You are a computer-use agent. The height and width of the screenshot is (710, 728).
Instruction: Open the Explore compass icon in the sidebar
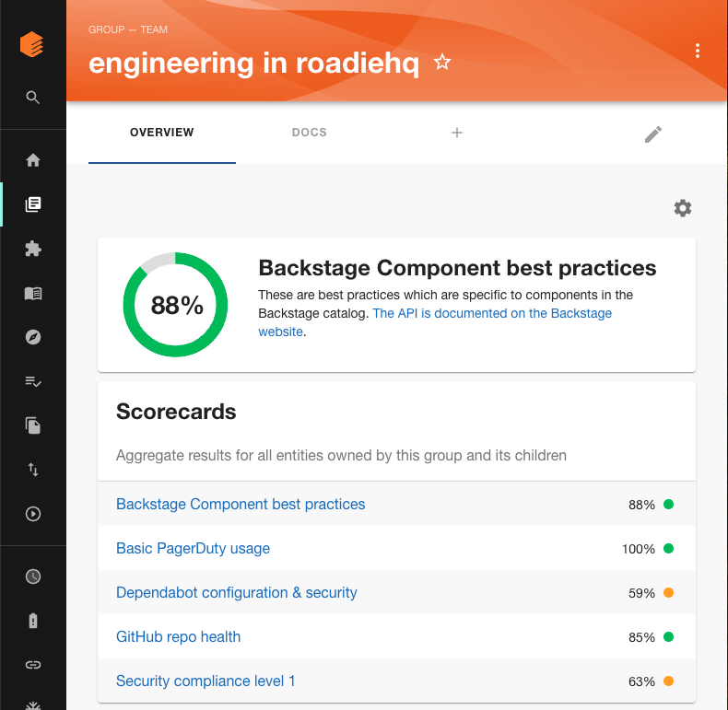point(33,337)
